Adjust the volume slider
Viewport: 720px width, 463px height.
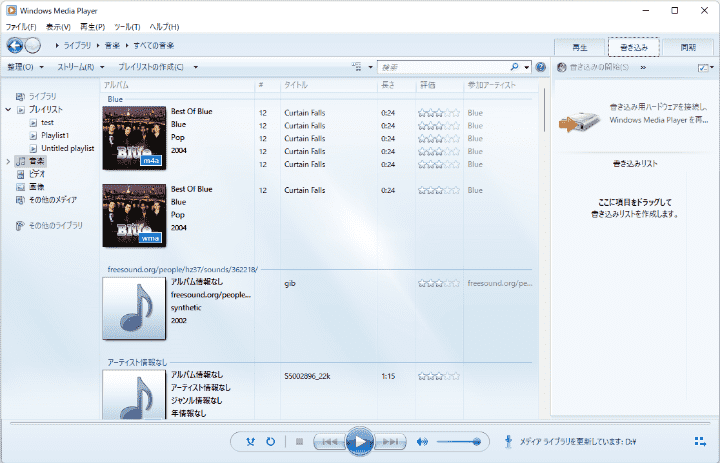pyautogui.click(x=459, y=442)
